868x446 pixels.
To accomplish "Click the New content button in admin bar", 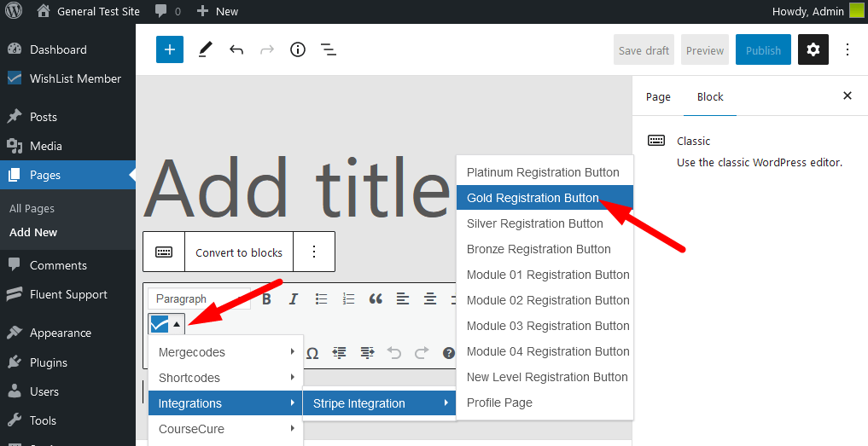I will click(x=218, y=11).
